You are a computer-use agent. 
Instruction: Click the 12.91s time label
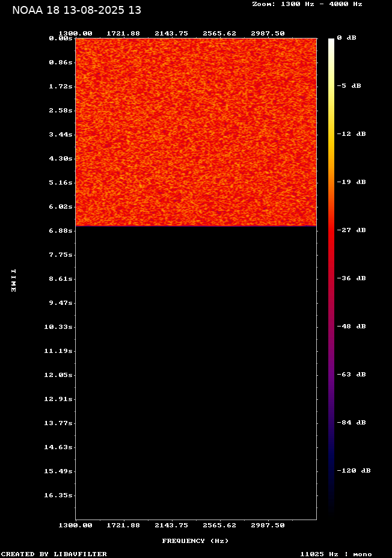click(x=58, y=399)
